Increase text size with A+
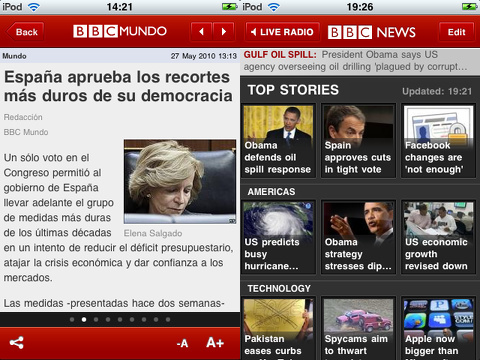480x360 pixels. 215,343
